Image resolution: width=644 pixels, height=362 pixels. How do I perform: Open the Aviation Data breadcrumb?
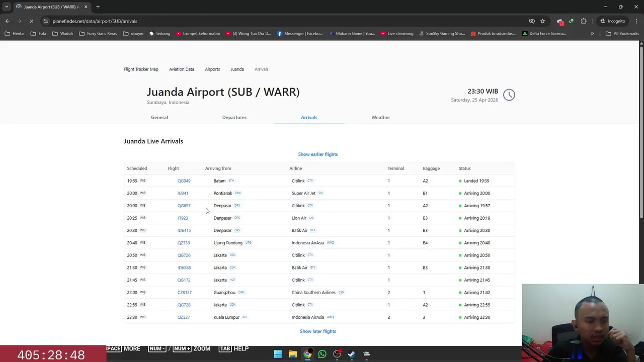point(182,69)
